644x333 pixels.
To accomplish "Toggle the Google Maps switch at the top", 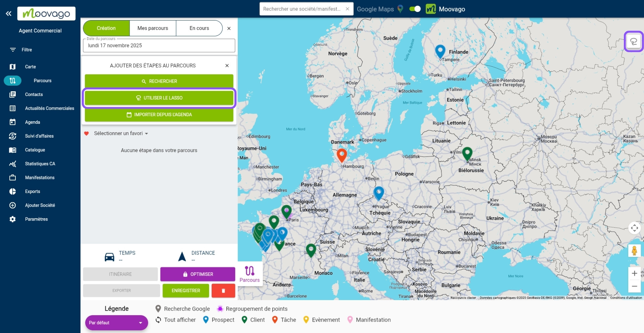I will pyautogui.click(x=415, y=9).
